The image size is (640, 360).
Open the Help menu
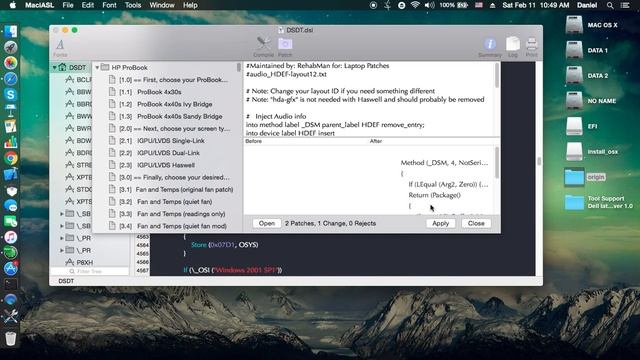(x=190, y=5)
